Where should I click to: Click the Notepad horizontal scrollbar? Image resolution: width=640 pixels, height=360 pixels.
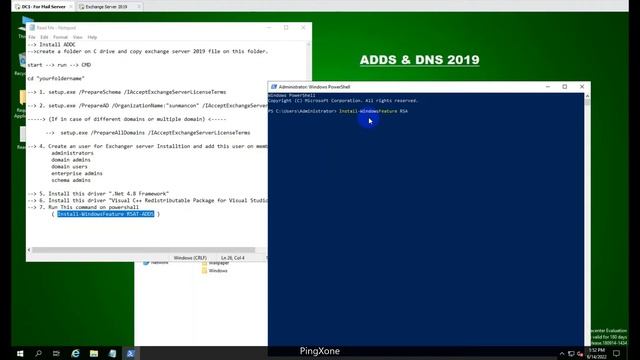(143, 250)
